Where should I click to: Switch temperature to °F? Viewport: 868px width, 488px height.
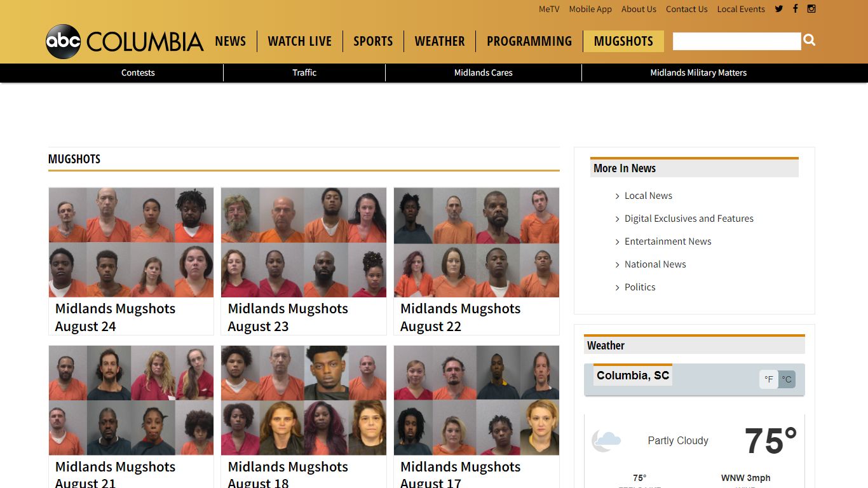(769, 379)
